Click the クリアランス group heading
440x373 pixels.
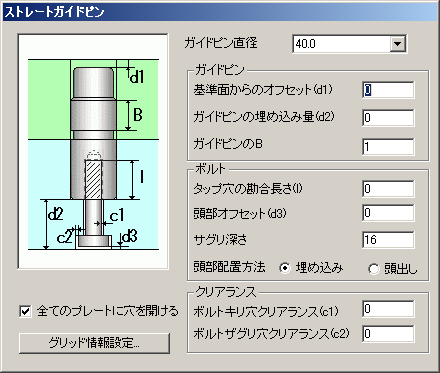click(226, 292)
